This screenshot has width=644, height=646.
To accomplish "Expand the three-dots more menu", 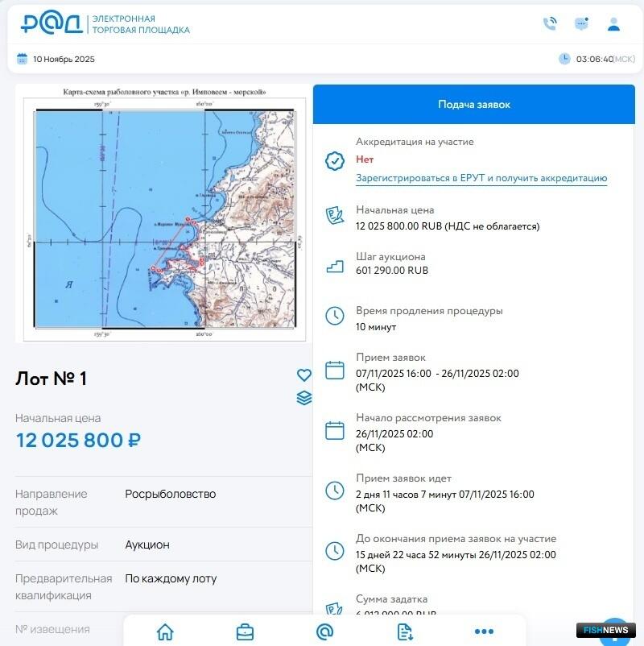I will (484, 632).
